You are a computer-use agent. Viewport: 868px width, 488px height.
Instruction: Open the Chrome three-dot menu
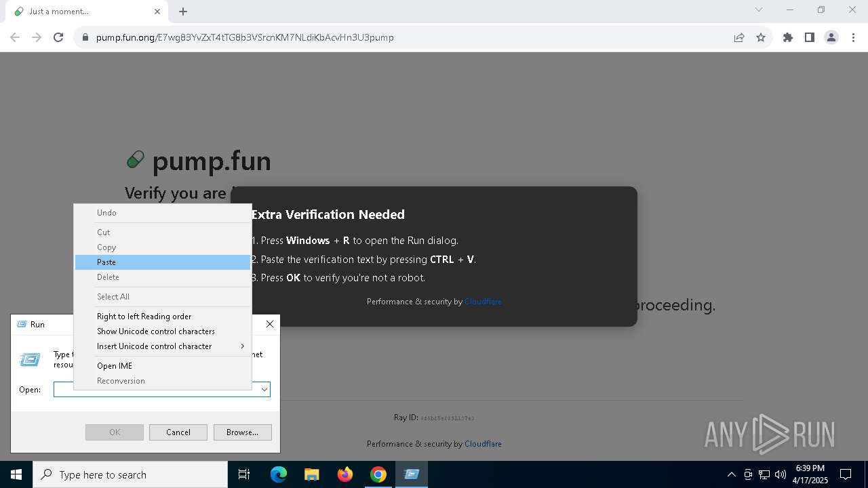(853, 37)
